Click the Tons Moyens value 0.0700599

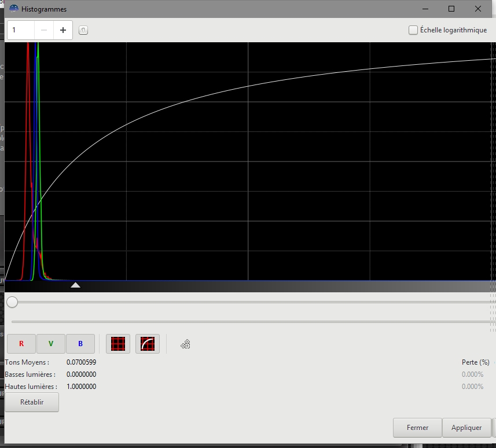tap(82, 362)
